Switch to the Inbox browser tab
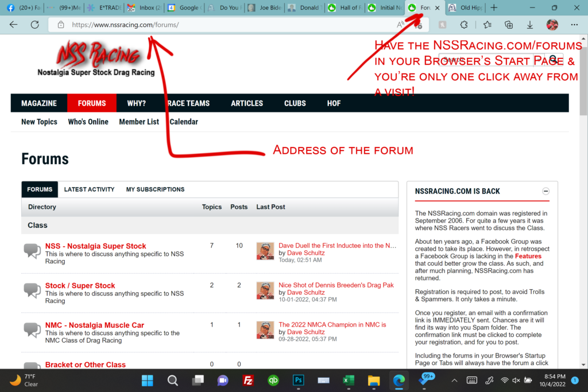The image size is (588, 392). (x=144, y=7)
